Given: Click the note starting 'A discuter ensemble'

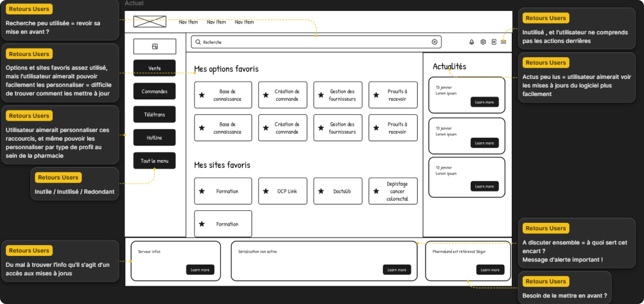Looking at the screenshot, I should [x=577, y=243].
